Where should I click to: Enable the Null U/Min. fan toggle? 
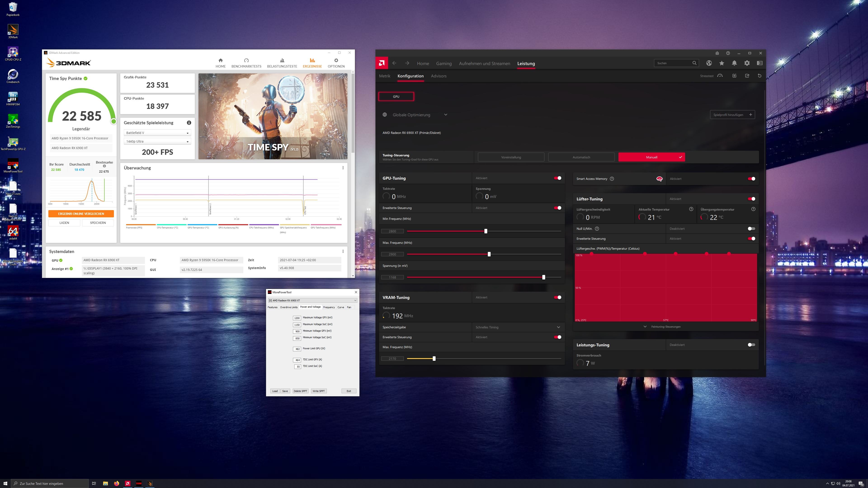[x=751, y=229]
